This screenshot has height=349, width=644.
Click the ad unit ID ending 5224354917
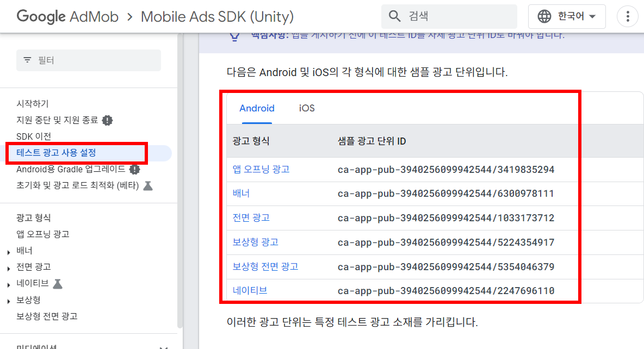click(x=446, y=242)
